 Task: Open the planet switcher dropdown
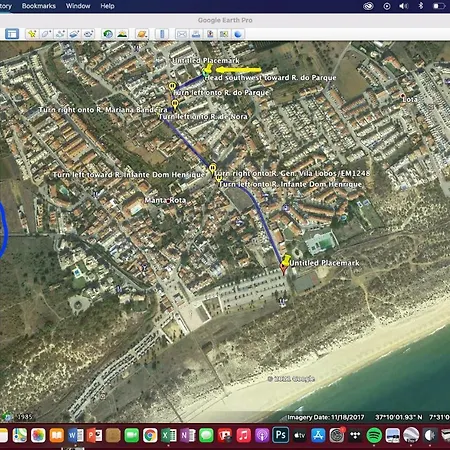[142, 34]
